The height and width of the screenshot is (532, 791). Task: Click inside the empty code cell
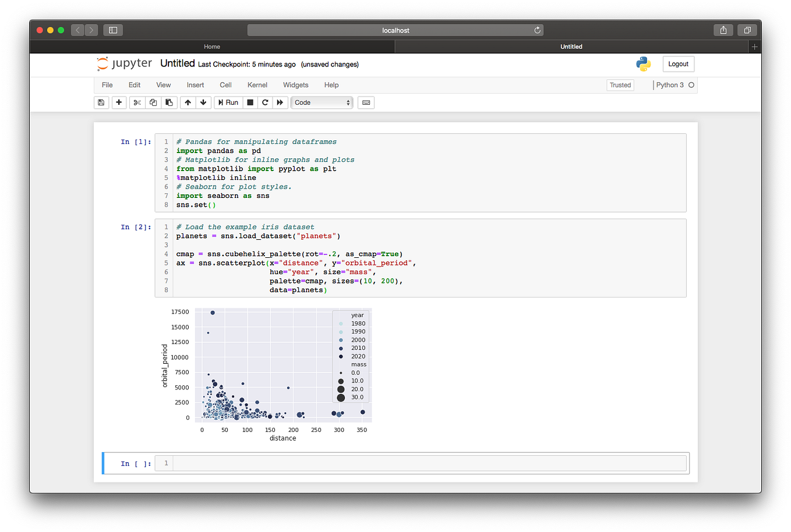(408, 463)
